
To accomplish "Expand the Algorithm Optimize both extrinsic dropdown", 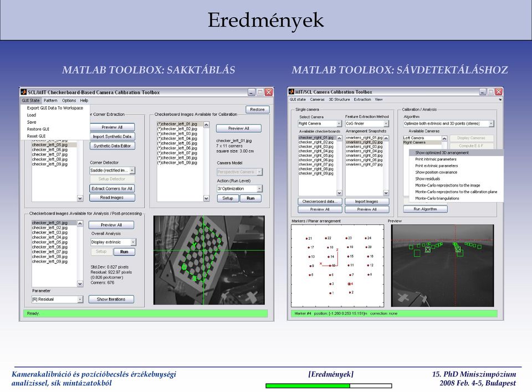I will tap(491, 124).
